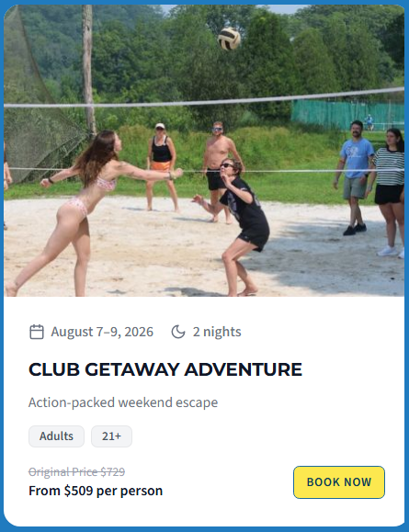
Task: Click the woman in striped shirt
Action: tap(390, 192)
